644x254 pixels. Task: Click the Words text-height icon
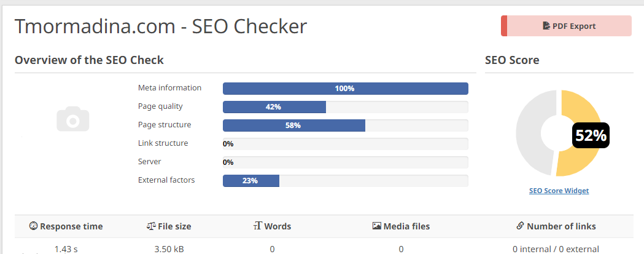257,226
